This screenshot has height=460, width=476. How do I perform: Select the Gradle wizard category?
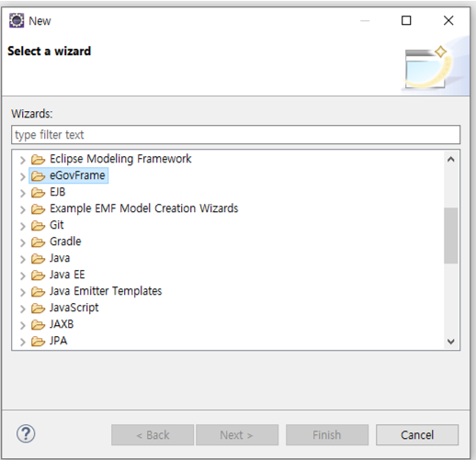coord(65,241)
